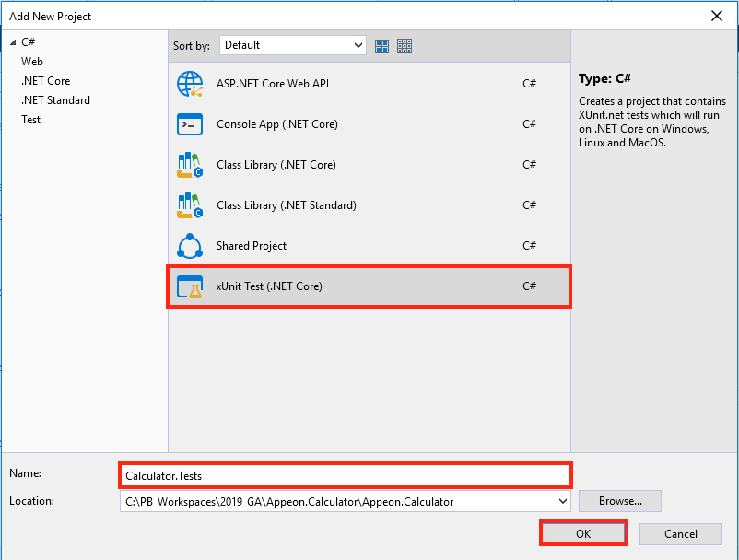Select the ASP.NET Core Web API globe icon
Viewport: 739px width, 560px height.
coord(190,84)
